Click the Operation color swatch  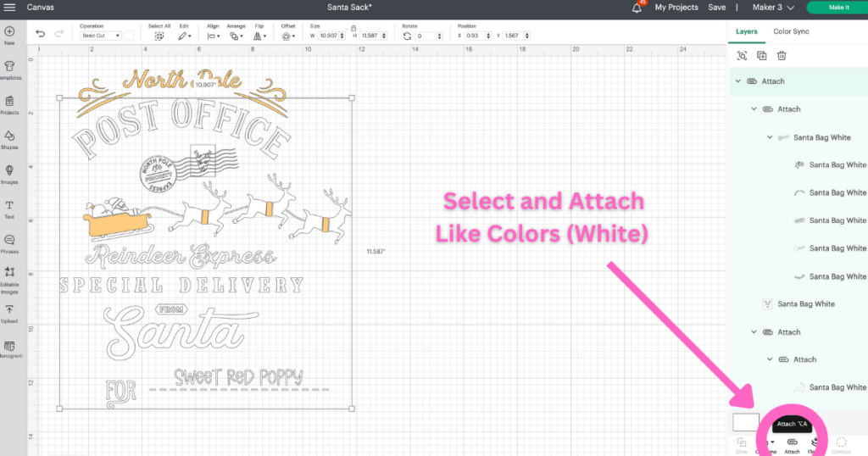[129, 36]
